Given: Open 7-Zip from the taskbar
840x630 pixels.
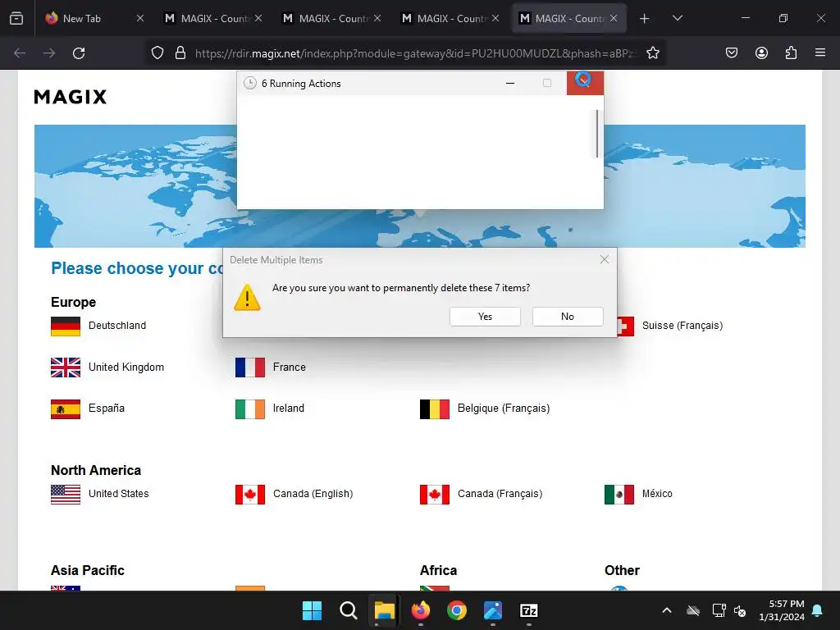Looking at the screenshot, I should tap(529, 610).
